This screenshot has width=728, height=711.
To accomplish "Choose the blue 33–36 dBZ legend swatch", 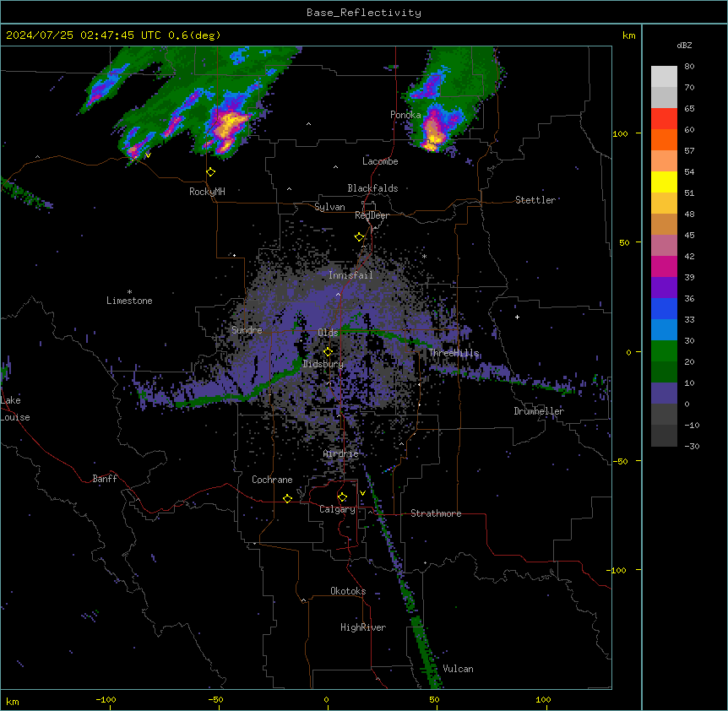I will (664, 308).
